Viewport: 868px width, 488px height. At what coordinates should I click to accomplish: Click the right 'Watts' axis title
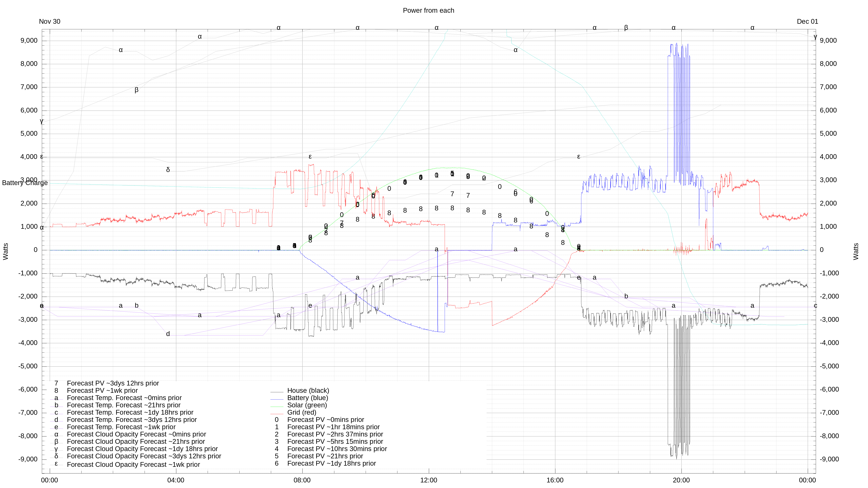856,251
